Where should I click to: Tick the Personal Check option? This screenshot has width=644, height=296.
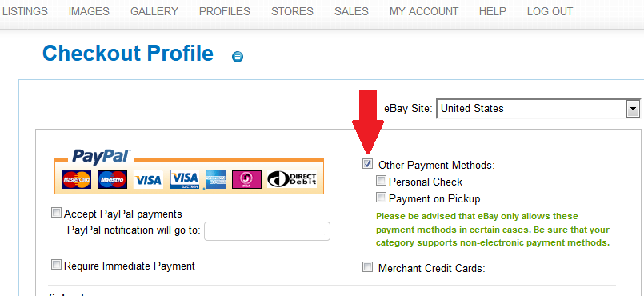[x=381, y=180]
